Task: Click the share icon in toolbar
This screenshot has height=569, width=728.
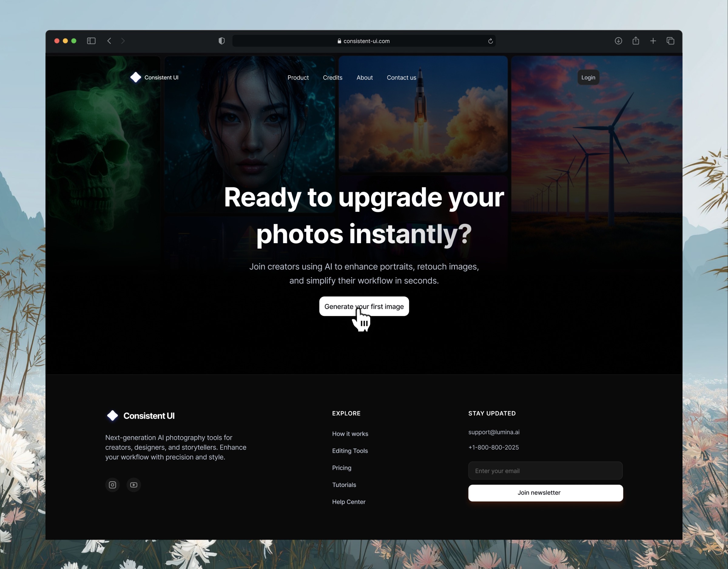Action: [x=636, y=41]
